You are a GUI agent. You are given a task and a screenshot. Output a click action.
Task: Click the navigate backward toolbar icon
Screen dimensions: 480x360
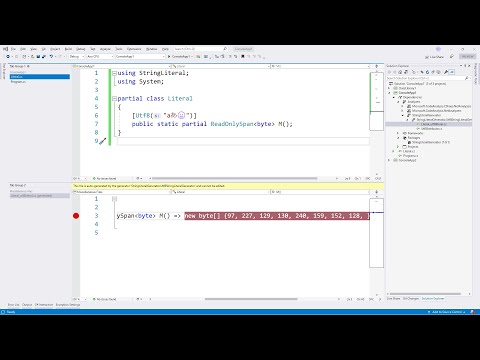click(x=8, y=57)
